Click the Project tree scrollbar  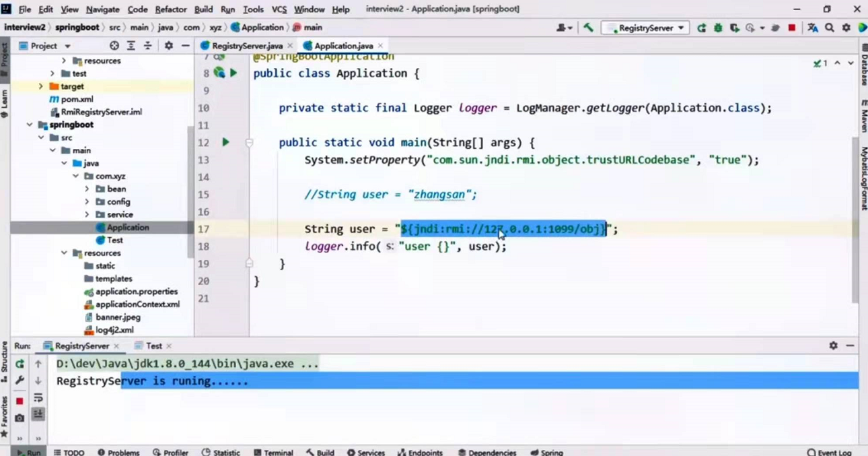pyautogui.click(x=190, y=192)
